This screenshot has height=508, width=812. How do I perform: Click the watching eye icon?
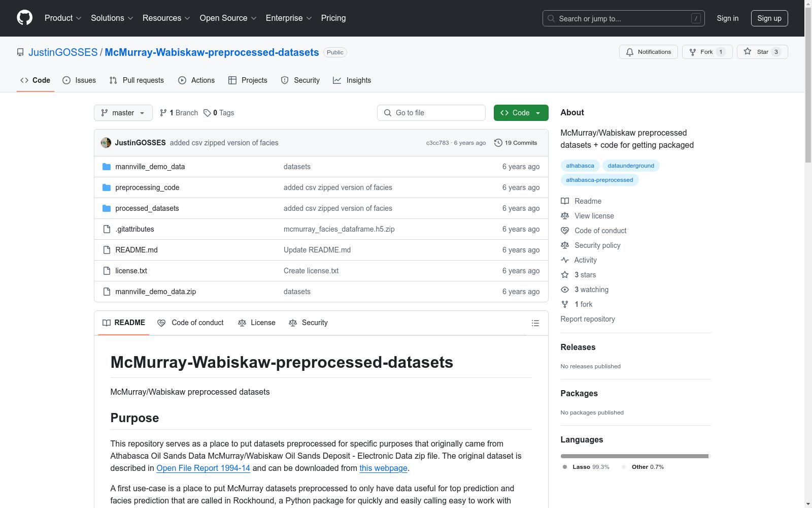point(565,290)
